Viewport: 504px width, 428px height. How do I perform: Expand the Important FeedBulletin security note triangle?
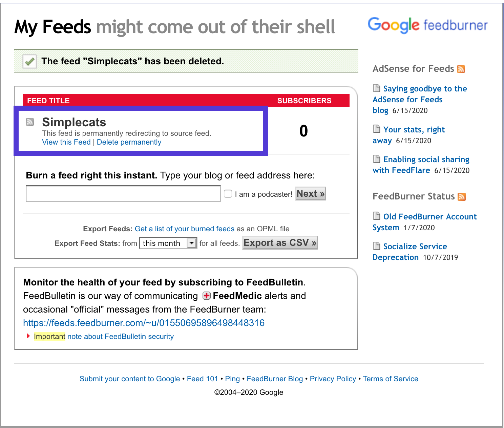pos(28,336)
